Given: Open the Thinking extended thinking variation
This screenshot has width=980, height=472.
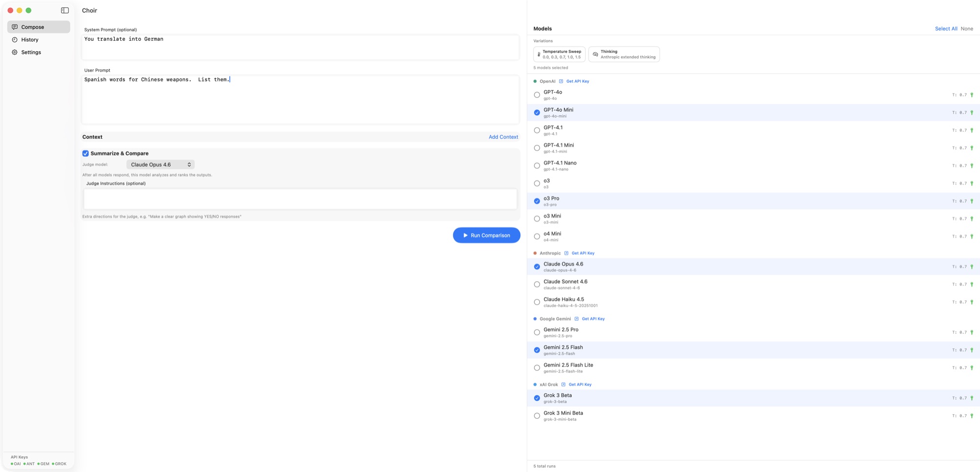Looking at the screenshot, I should tap(624, 54).
